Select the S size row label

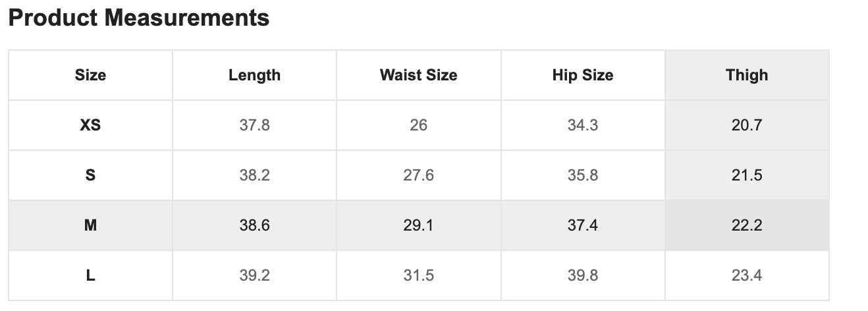[x=90, y=175]
